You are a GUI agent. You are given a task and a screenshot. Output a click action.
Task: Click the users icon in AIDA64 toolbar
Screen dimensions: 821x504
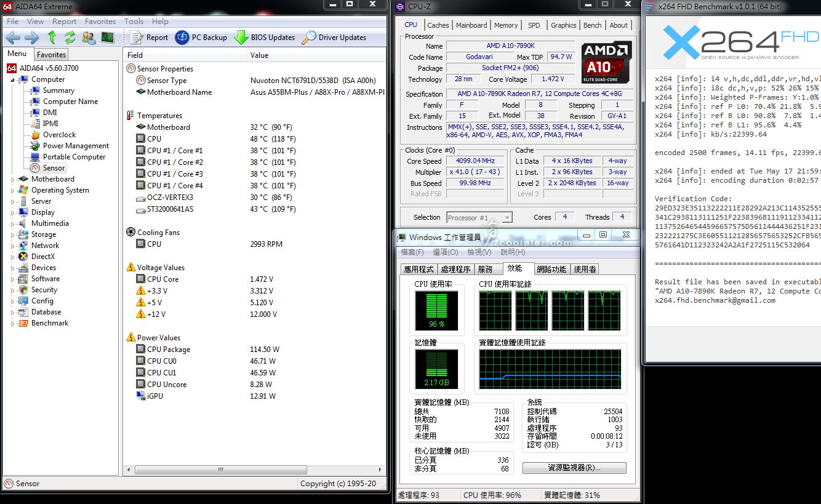[89, 38]
